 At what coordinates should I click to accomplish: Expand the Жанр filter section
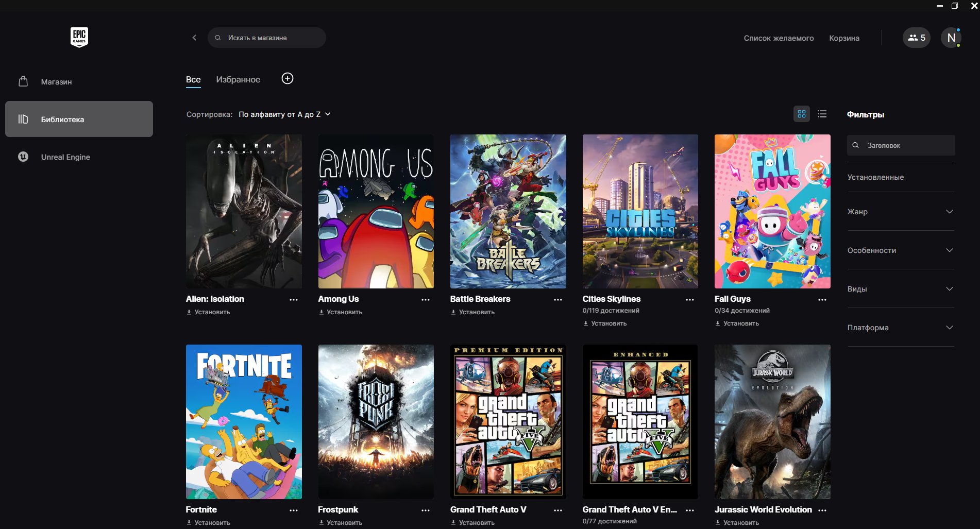[x=900, y=212]
